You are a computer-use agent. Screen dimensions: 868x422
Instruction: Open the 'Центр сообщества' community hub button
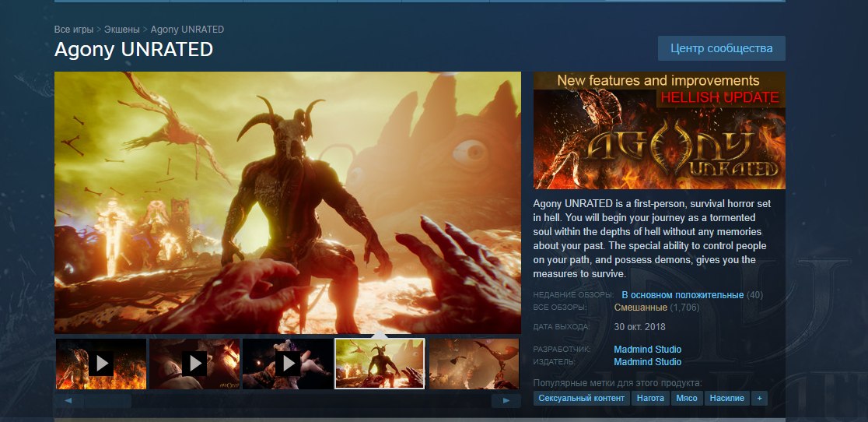coord(721,48)
